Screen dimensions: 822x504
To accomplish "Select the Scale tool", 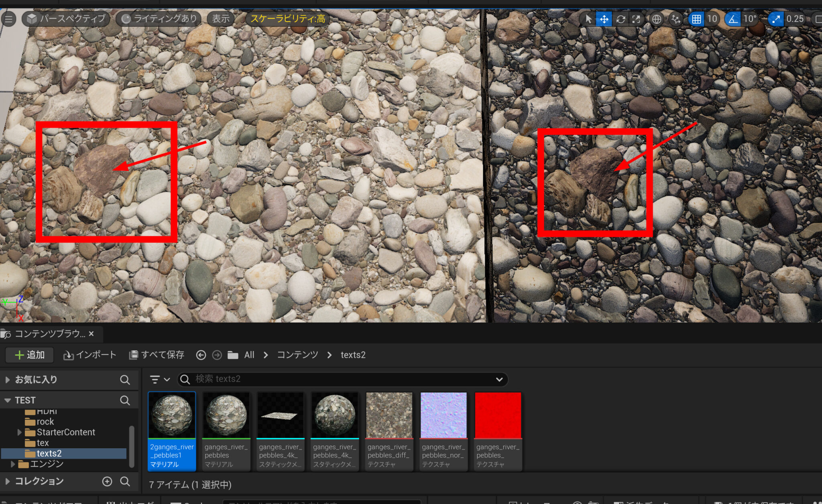I will 636,18.
